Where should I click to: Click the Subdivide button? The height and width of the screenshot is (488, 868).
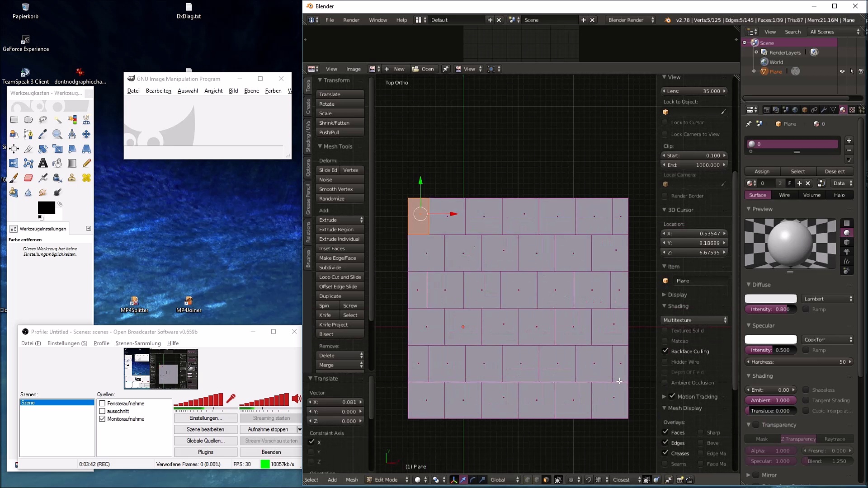click(340, 267)
